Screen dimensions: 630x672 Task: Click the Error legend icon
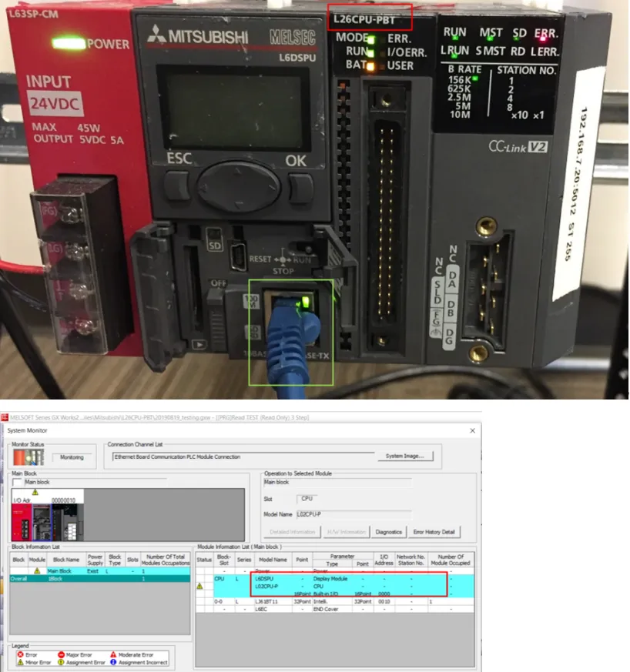(20, 655)
